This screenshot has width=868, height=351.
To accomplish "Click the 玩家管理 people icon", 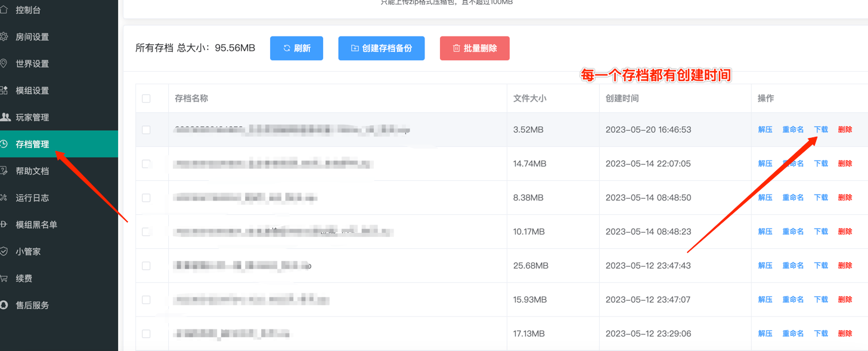I will (x=5, y=117).
